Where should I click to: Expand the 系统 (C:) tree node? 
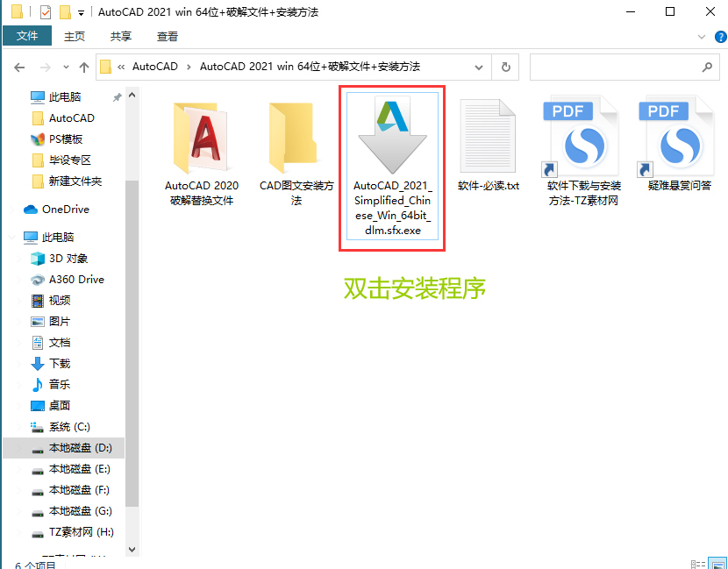(x=19, y=427)
